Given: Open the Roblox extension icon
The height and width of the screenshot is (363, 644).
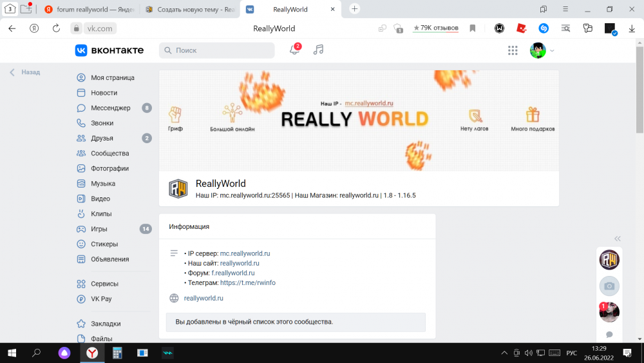Looking at the screenshot, I should point(522,28).
